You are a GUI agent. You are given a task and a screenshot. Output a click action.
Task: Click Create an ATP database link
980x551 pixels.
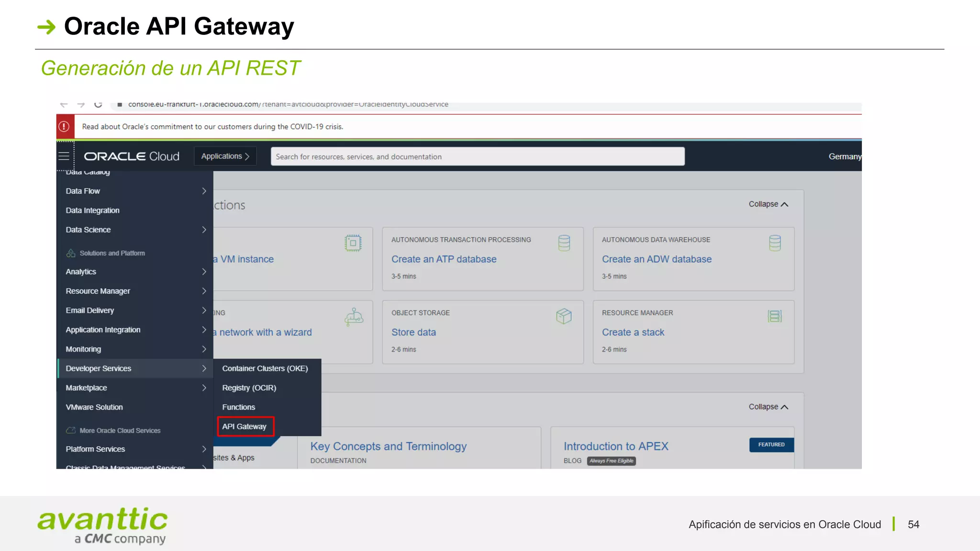pos(444,259)
